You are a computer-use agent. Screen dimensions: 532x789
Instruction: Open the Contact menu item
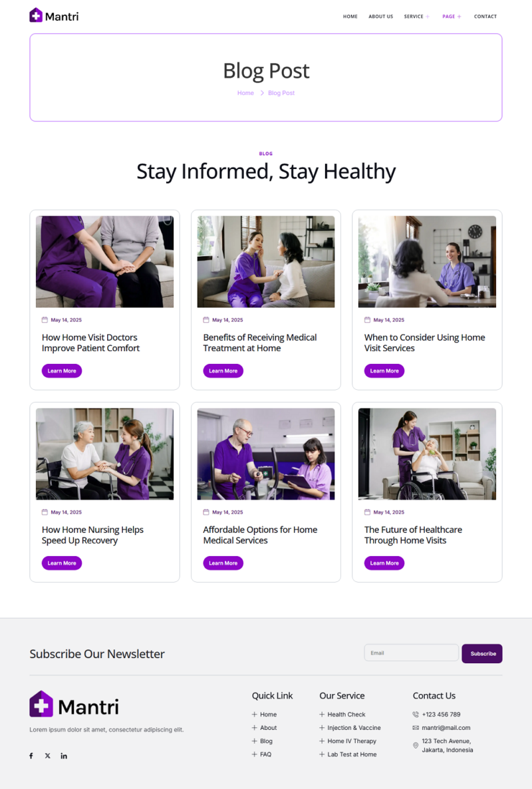[x=485, y=17]
